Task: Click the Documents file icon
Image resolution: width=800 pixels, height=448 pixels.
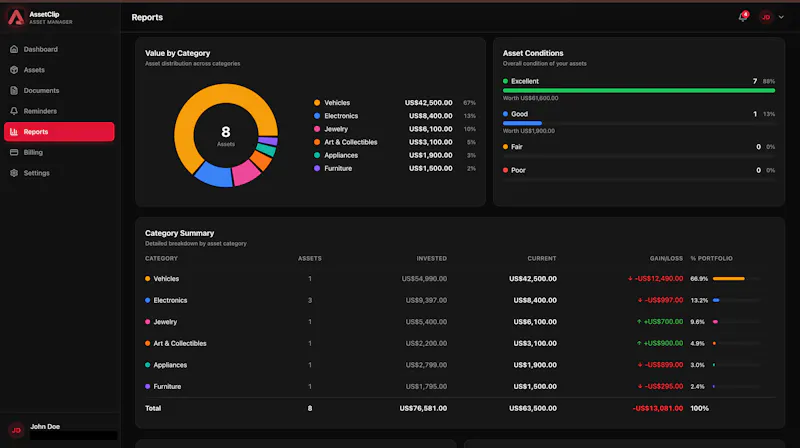Action: (14, 90)
